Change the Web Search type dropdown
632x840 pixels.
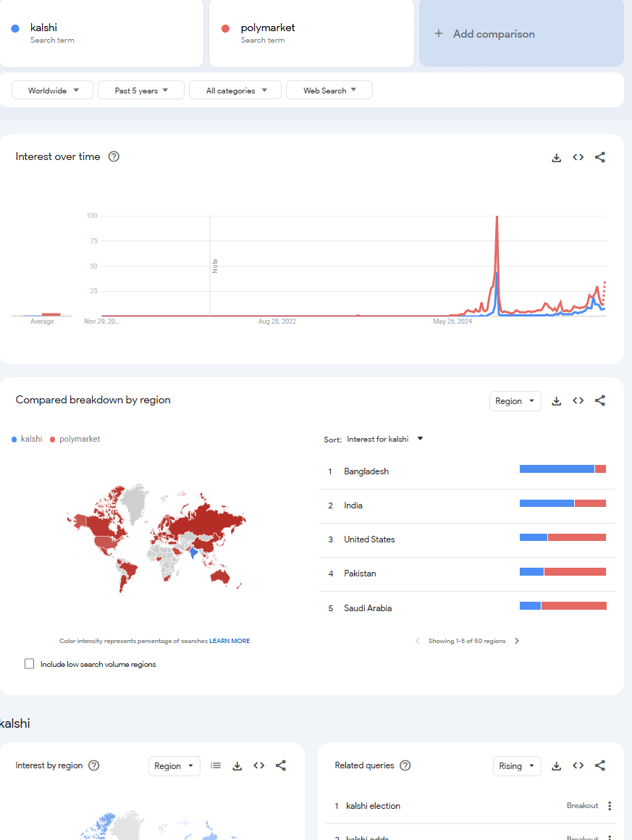coord(329,91)
